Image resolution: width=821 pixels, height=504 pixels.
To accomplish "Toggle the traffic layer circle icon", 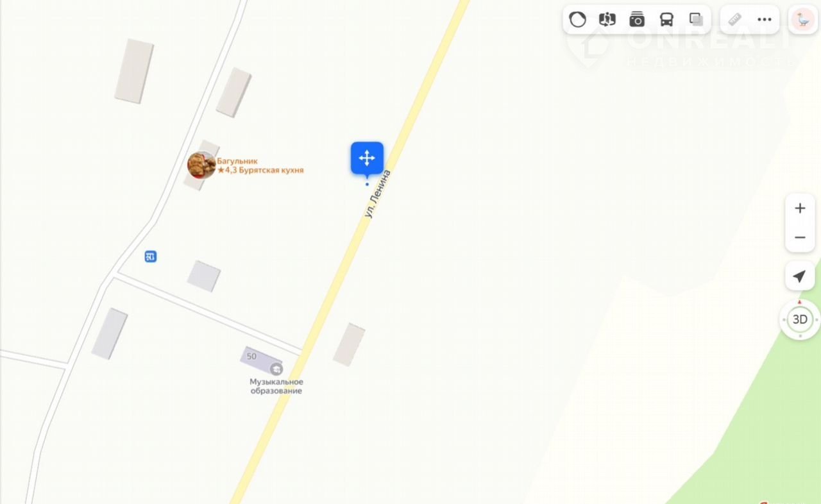I will (x=578, y=19).
